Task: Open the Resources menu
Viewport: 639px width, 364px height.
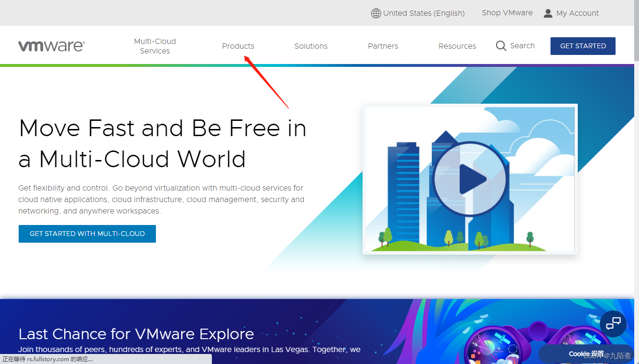Action: click(457, 46)
